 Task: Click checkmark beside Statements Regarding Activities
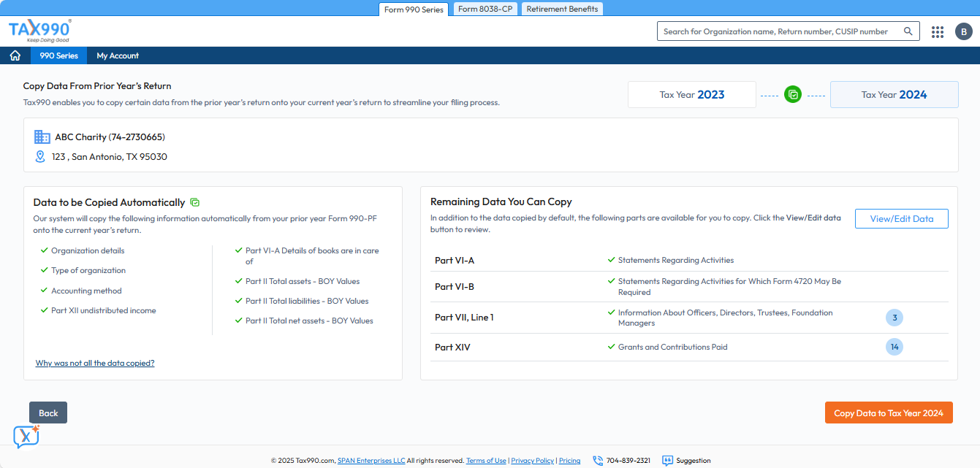(612, 260)
